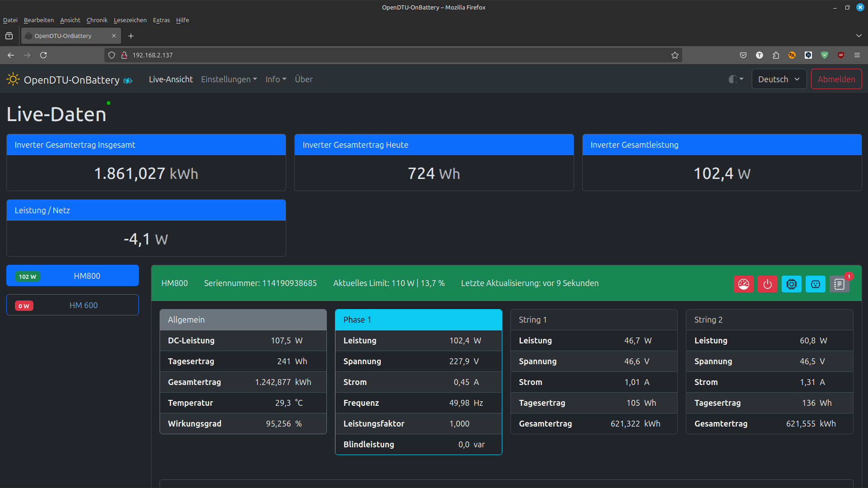Expand the Einstellungen menu
Viewport: 868px width, 488px height.
pyautogui.click(x=229, y=79)
